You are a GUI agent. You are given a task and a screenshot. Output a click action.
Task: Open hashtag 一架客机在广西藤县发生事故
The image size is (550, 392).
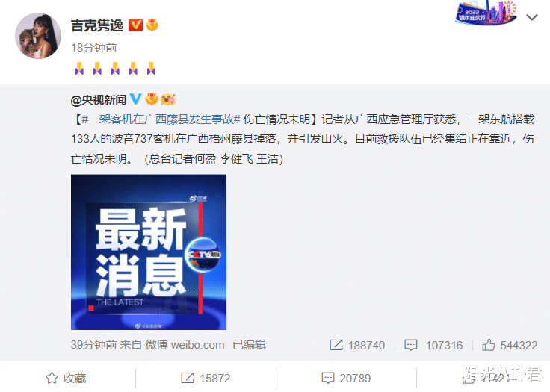click(x=161, y=119)
